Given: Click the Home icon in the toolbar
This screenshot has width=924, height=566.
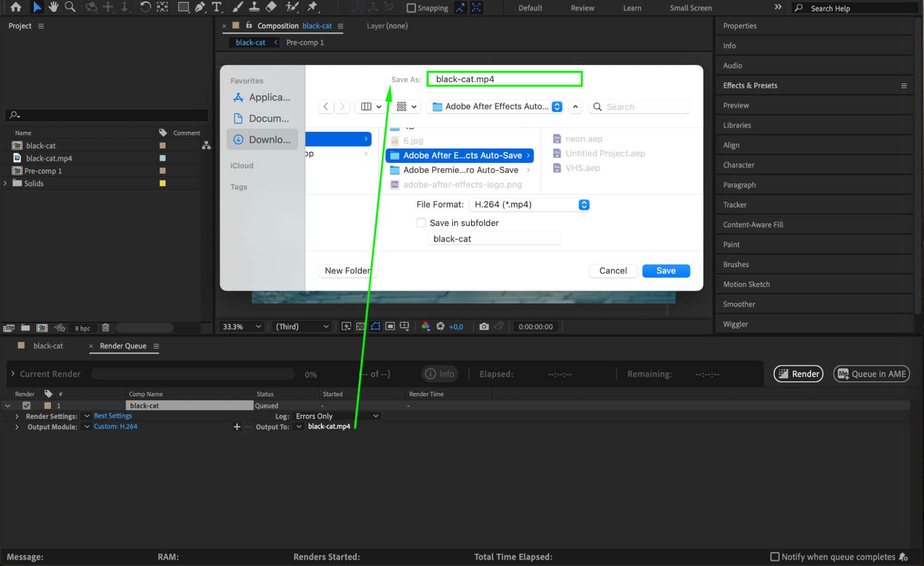Looking at the screenshot, I should coord(16,7).
